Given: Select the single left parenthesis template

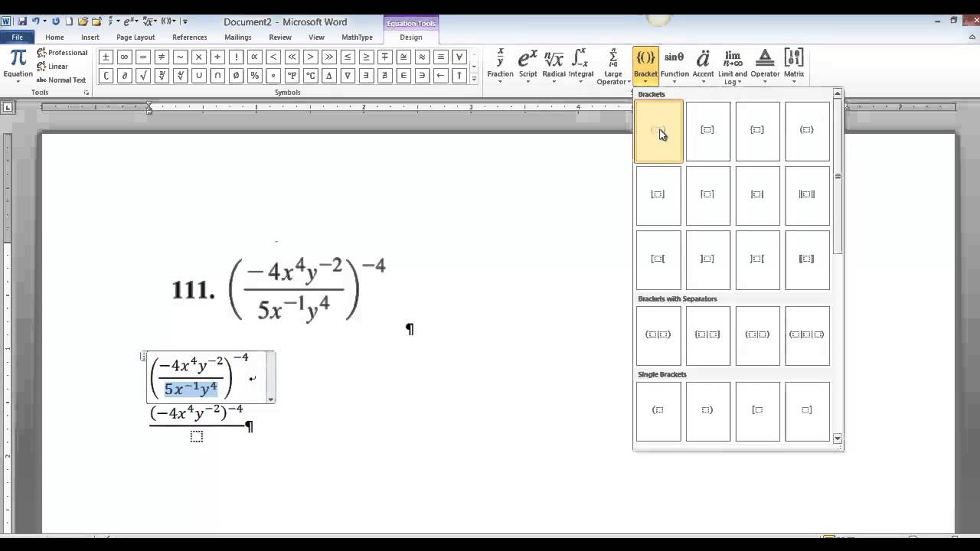Looking at the screenshot, I should point(658,411).
